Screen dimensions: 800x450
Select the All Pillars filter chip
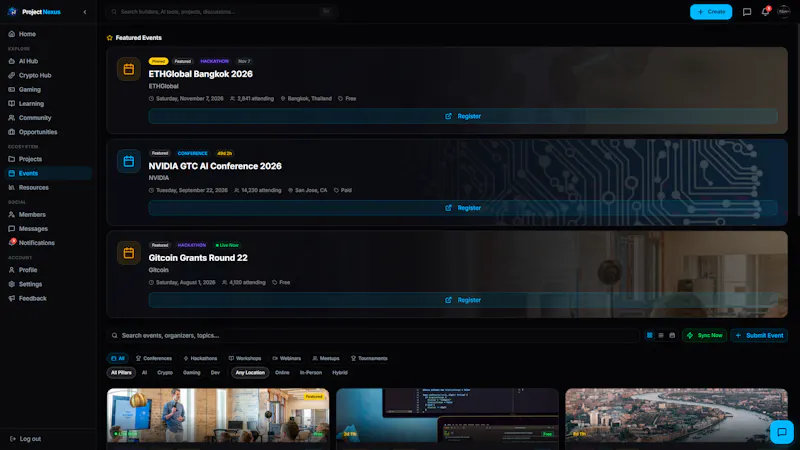[121, 373]
